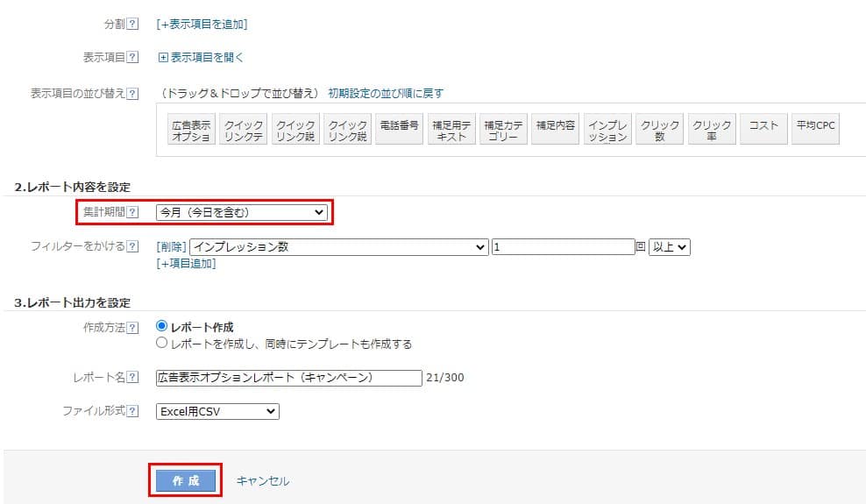
Task: Open the 集計期間 dropdown showing 今月
Action: pyautogui.click(x=241, y=212)
